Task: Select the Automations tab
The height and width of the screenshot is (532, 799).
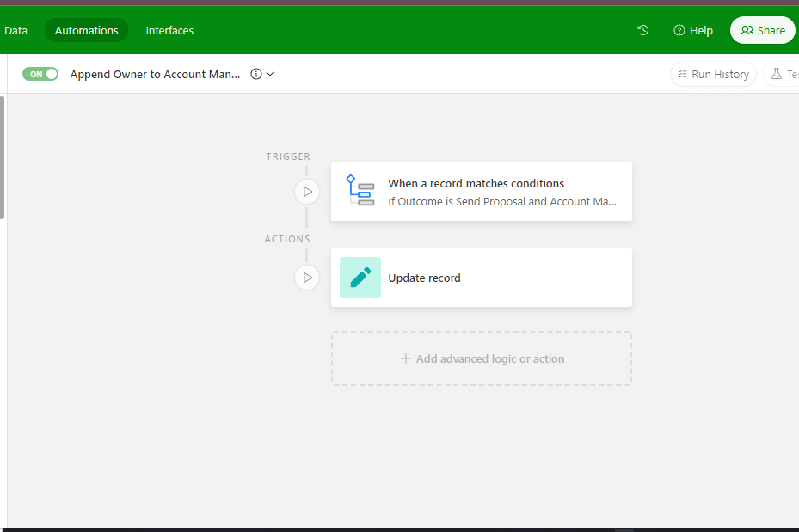Action: tap(86, 30)
